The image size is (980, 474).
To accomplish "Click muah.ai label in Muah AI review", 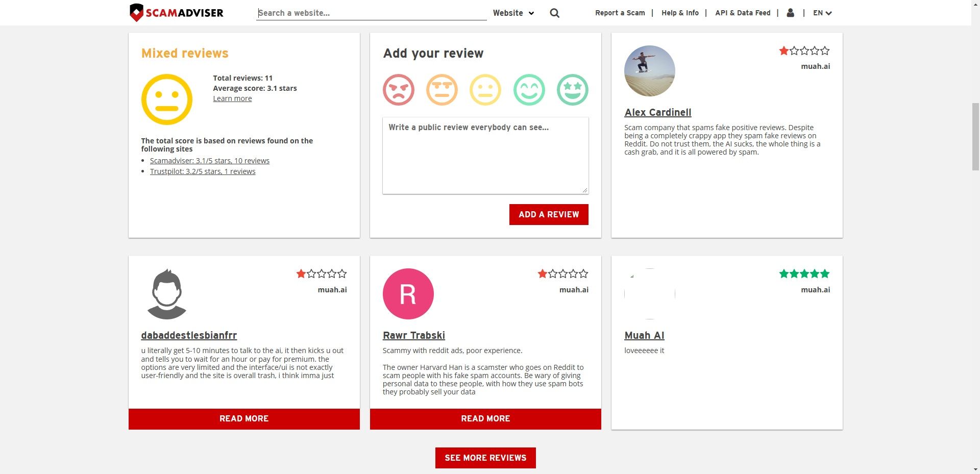I will pyautogui.click(x=816, y=289).
